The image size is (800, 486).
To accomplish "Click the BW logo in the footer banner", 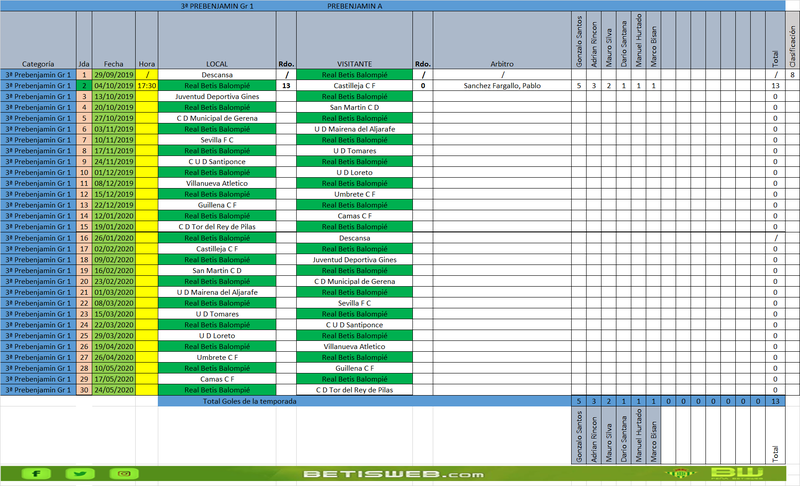I will click(x=738, y=473).
